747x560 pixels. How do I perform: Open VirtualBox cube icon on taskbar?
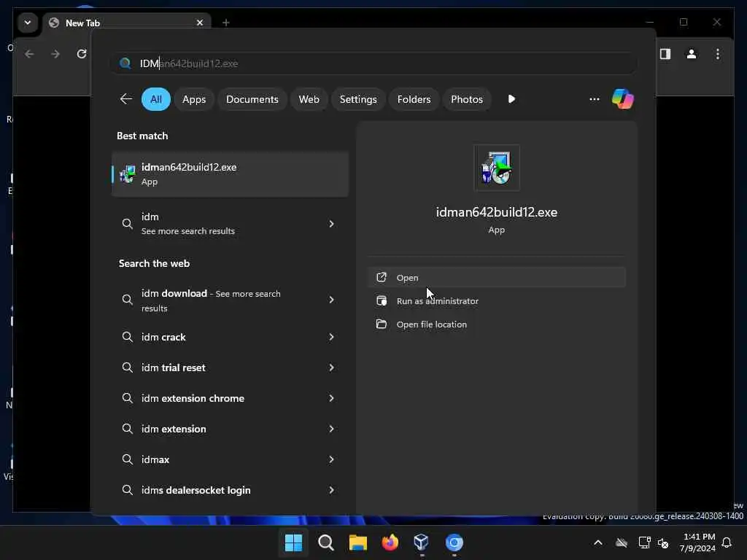(x=422, y=542)
